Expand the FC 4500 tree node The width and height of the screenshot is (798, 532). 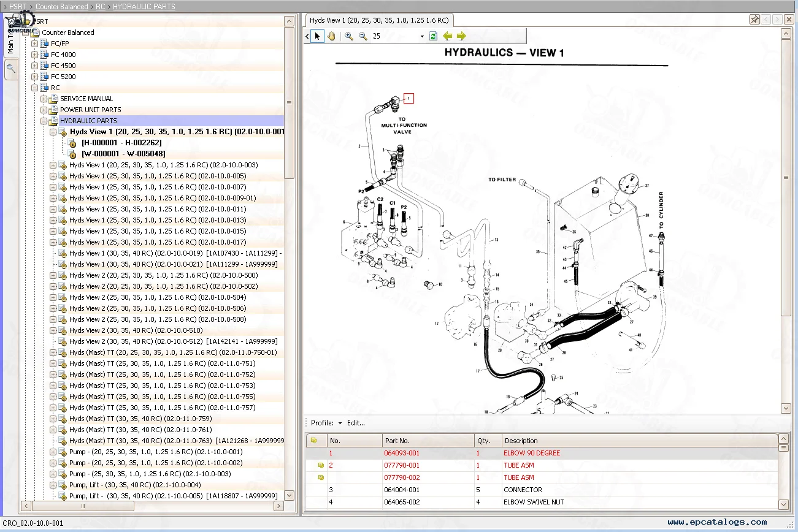(x=35, y=66)
